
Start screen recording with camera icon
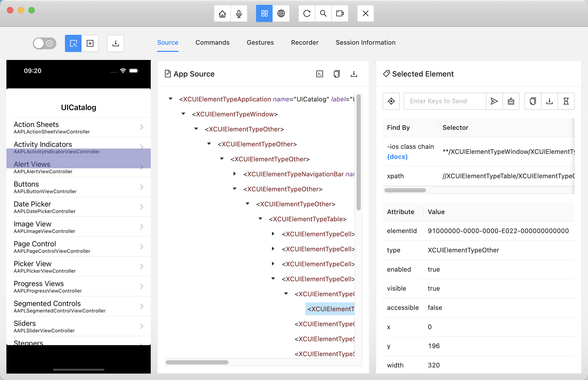pyautogui.click(x=340, y=13)
